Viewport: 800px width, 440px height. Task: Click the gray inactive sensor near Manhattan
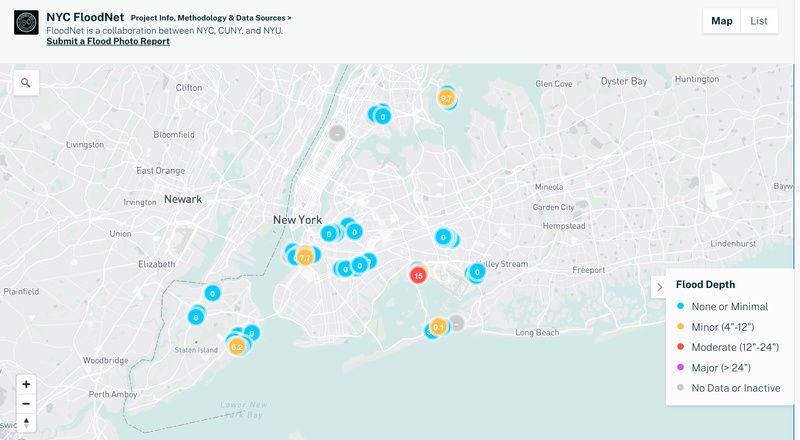[x=338, y=133]
